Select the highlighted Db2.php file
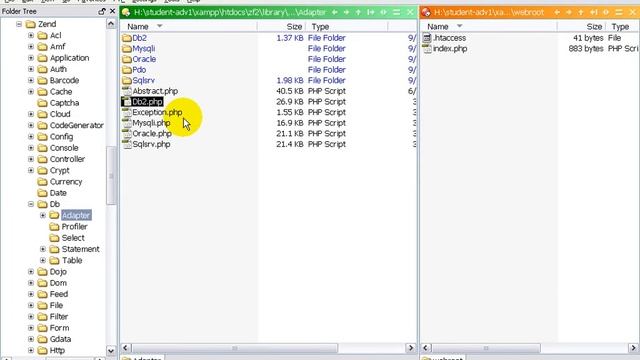The height and width of the screenshot is (360, 640). (147, 102)
